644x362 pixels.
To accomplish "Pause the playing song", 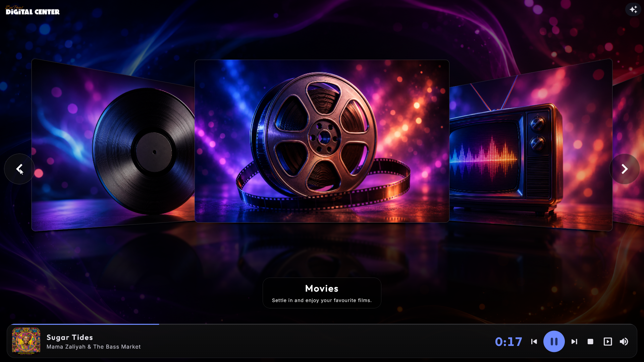I will click(x=554, y=342).
